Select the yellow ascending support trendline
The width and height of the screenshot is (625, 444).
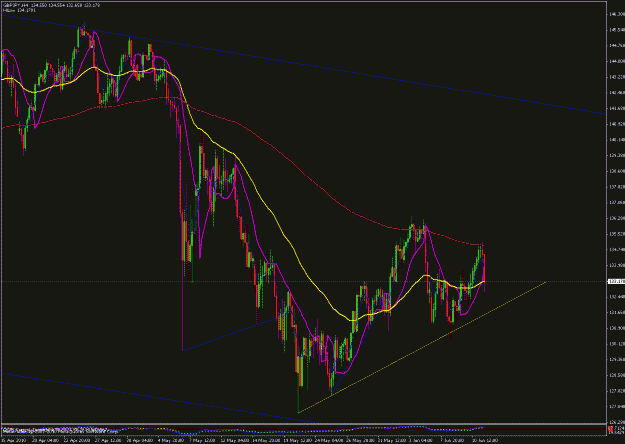pyautogui.click(x=423, y=347)
